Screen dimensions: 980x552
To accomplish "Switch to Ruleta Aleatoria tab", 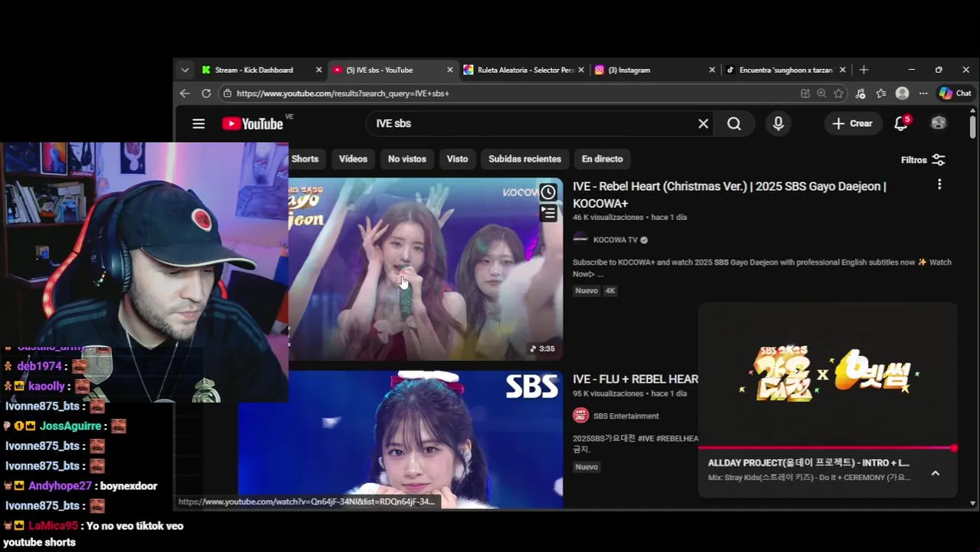I will coord(525,70).
